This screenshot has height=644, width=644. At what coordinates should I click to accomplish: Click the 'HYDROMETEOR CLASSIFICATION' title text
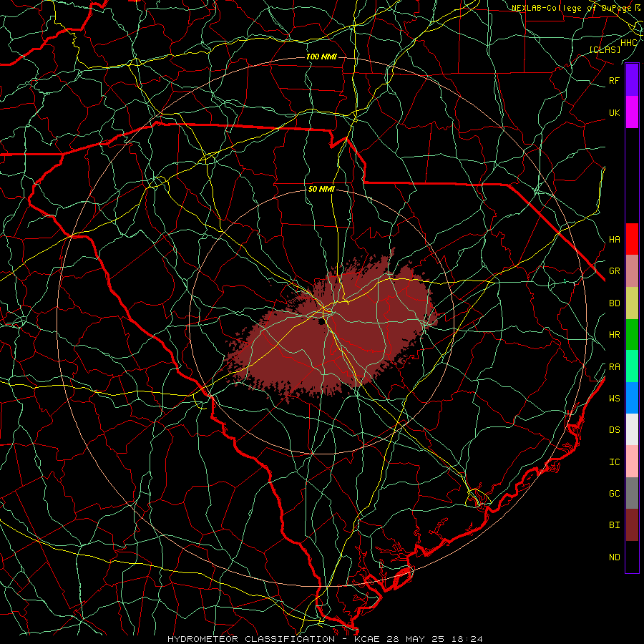(x=251, y=639)
